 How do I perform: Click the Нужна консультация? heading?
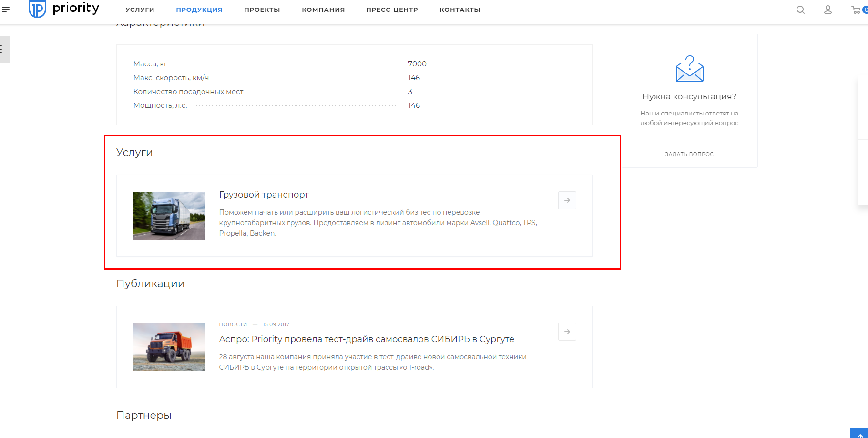pos(689,96)
